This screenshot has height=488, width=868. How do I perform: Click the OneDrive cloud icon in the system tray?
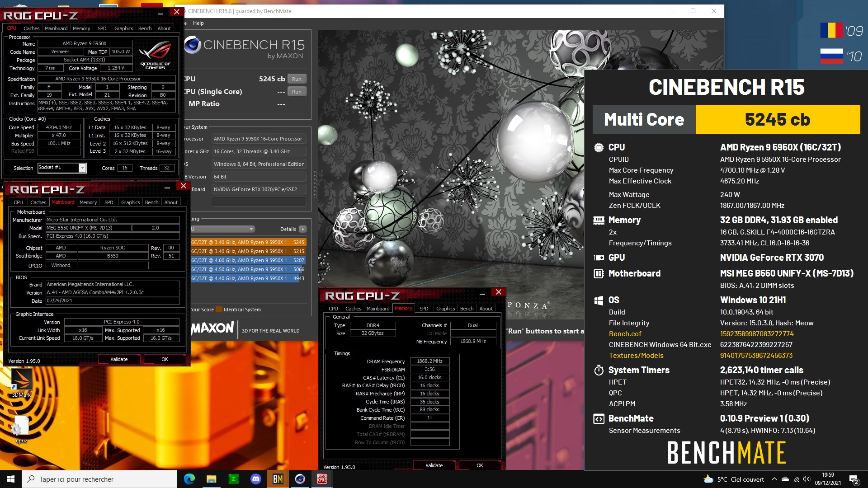(x=785, y=479)
